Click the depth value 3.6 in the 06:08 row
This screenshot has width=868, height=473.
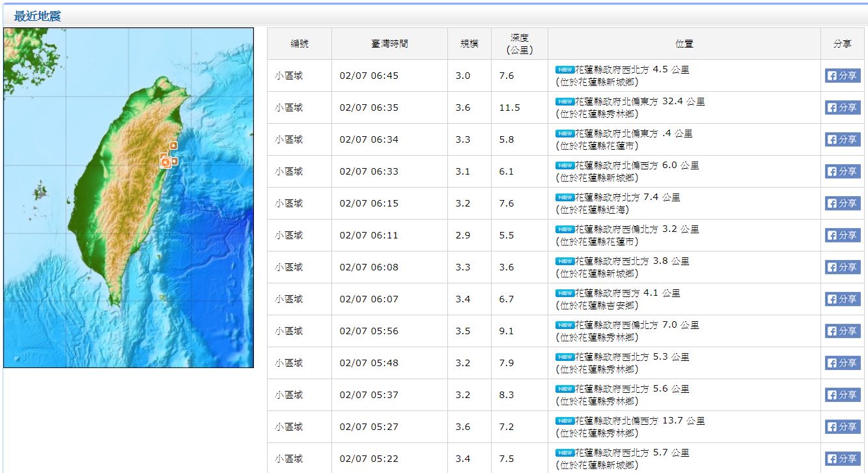(x=507, y=267)
